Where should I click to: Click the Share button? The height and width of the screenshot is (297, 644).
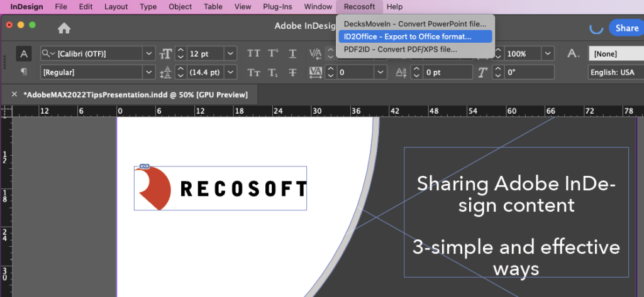point(626,28)
